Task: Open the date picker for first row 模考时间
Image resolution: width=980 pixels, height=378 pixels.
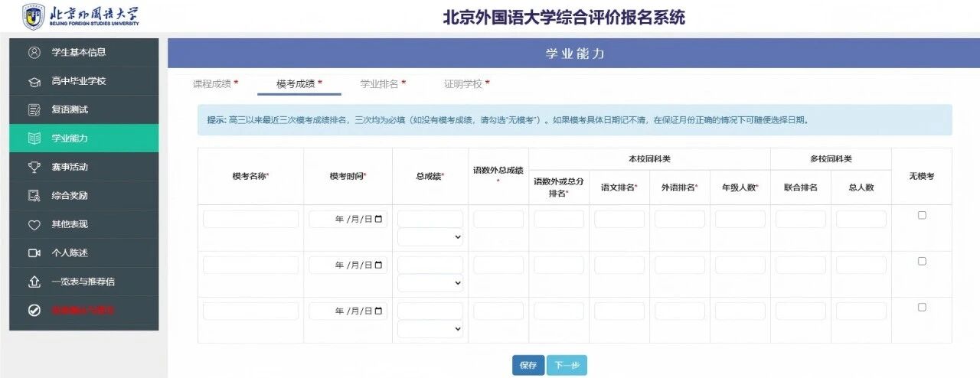Action: [x=378, y=220]
